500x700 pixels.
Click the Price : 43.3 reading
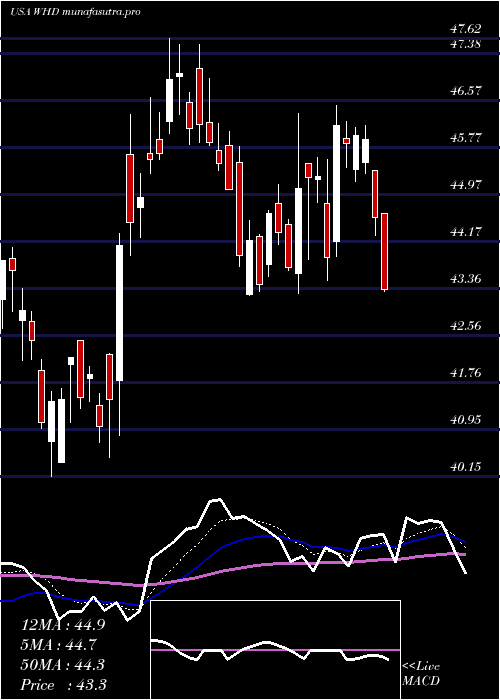[x=63, y=684]
